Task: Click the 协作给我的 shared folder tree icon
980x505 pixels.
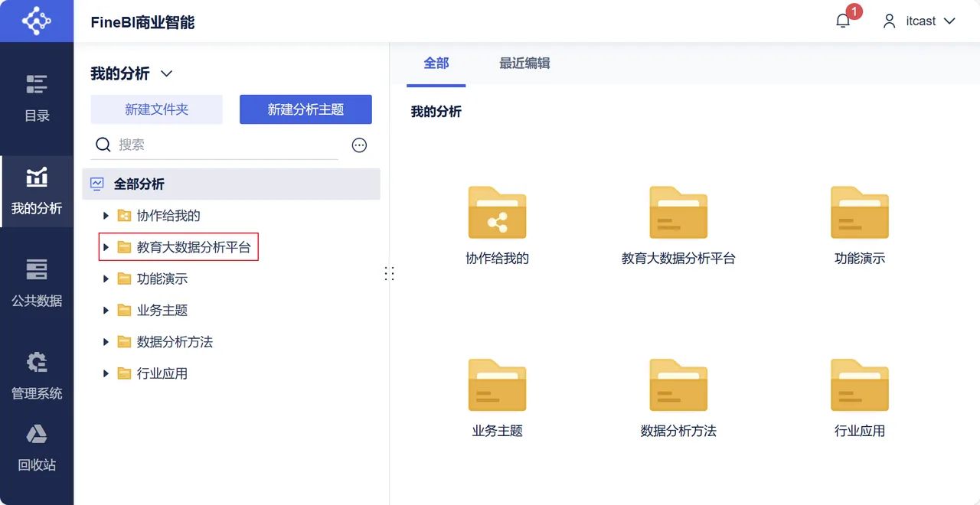Action: (x=124, y=216)
